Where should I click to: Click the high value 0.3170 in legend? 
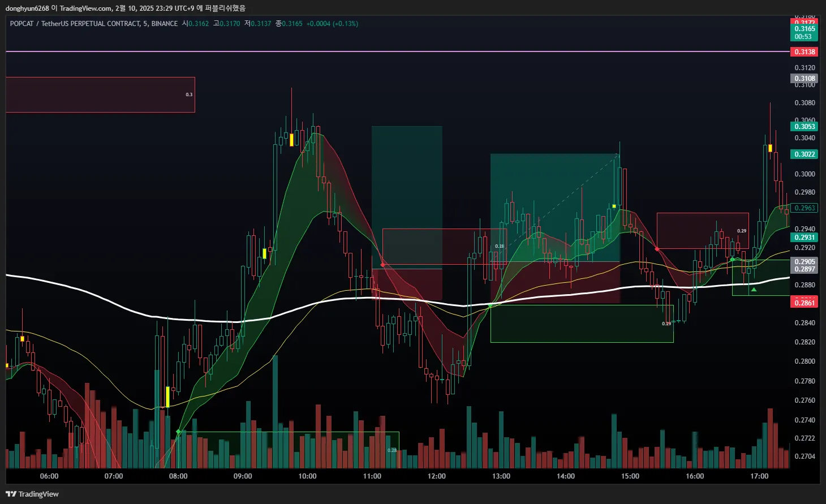coord(230,24)
